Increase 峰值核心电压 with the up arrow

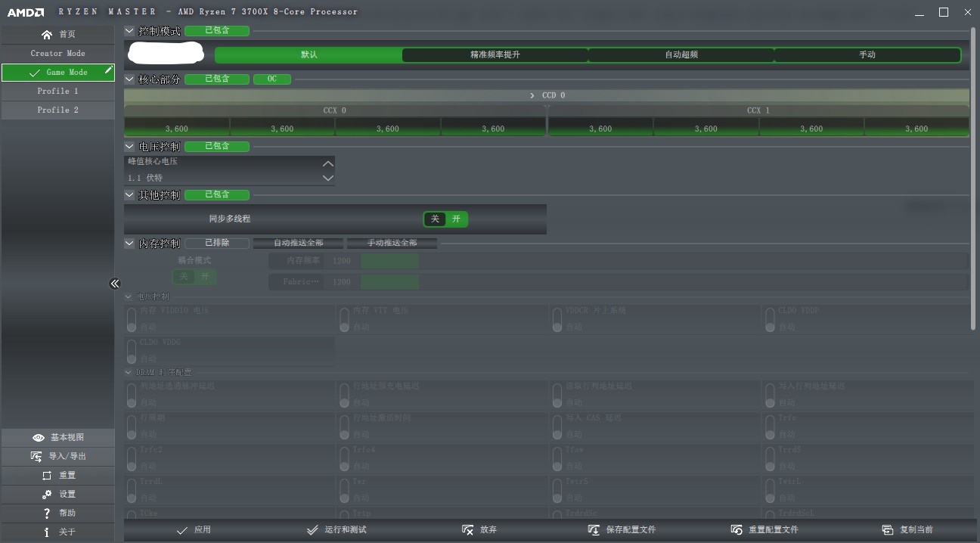tap(327, 163)
